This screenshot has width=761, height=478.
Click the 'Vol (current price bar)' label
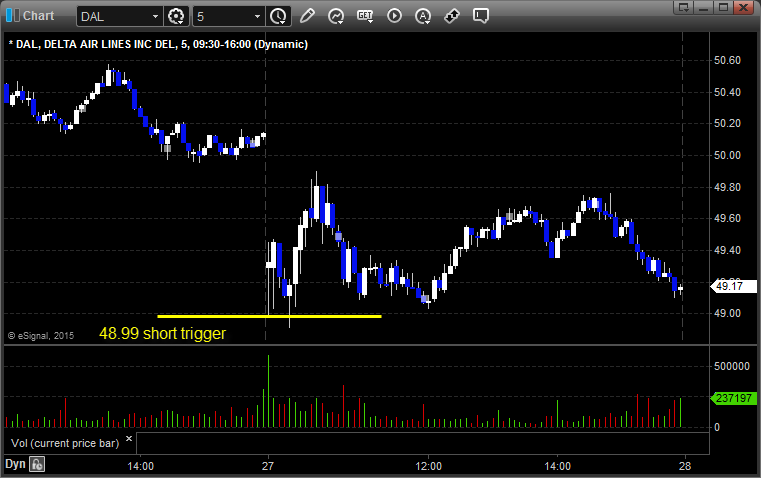[x=65, y=443]
